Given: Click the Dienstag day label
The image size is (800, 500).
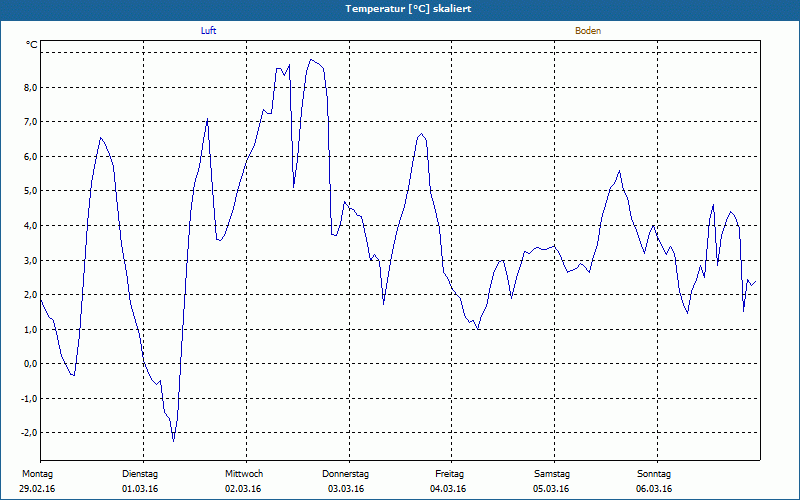Looking at the screenshot, I should [x=140, y=474].
